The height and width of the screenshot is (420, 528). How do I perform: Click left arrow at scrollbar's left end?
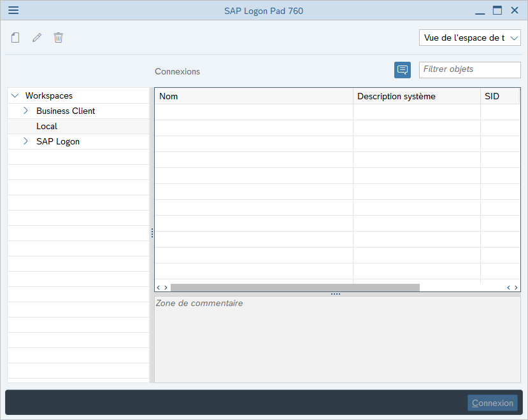(x=158, y=288)
